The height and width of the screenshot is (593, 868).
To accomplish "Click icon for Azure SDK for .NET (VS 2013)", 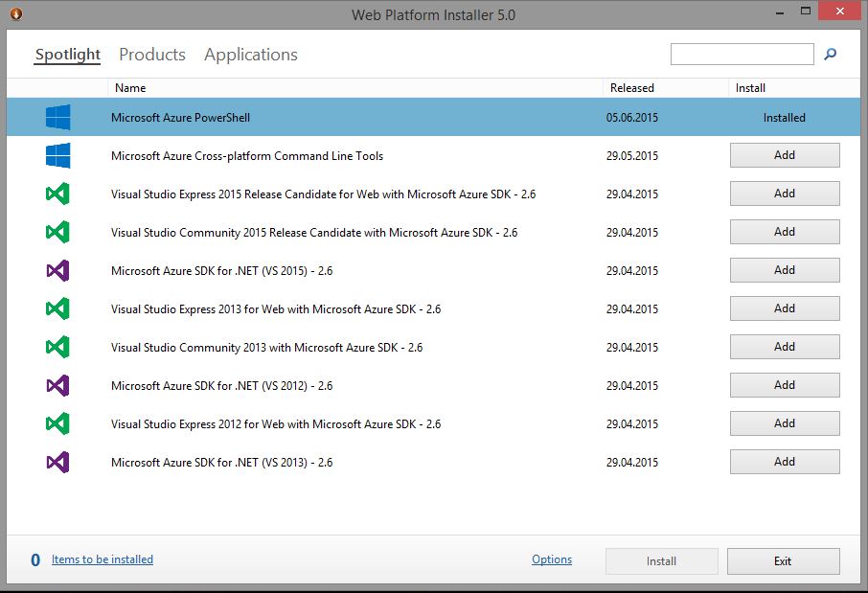I will point(57,462).
